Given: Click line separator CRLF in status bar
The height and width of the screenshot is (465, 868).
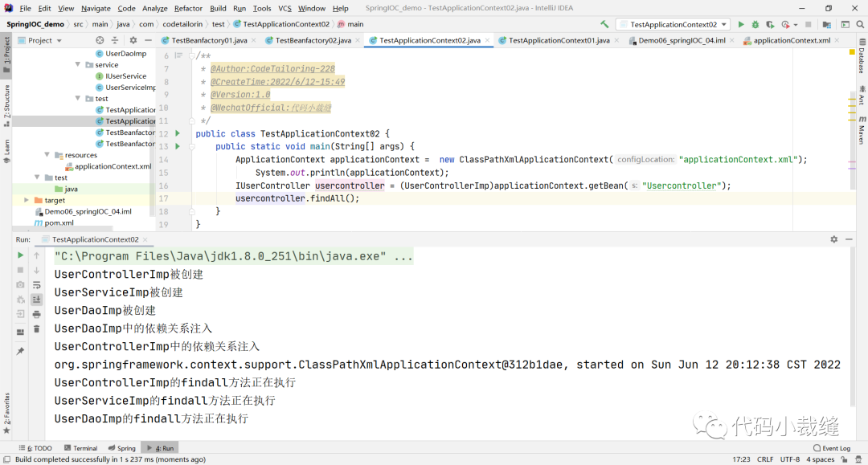Looking at the screenshot, I should coord(765,459).
